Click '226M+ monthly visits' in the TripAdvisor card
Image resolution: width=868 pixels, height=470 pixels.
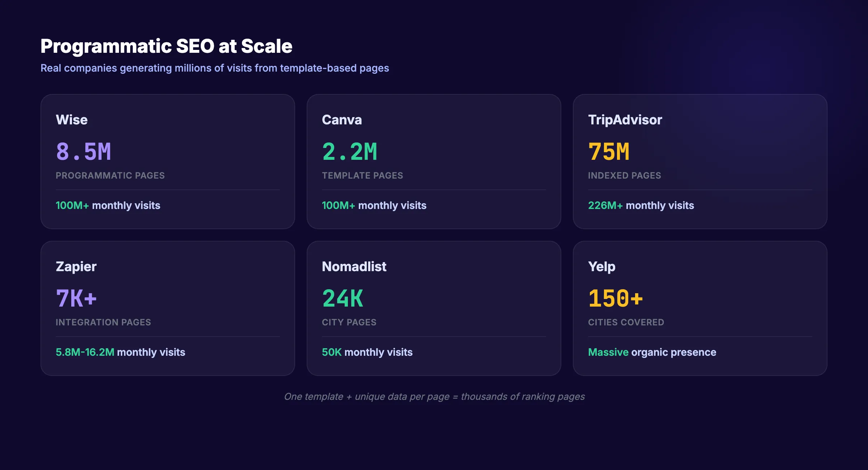[641, 205]
